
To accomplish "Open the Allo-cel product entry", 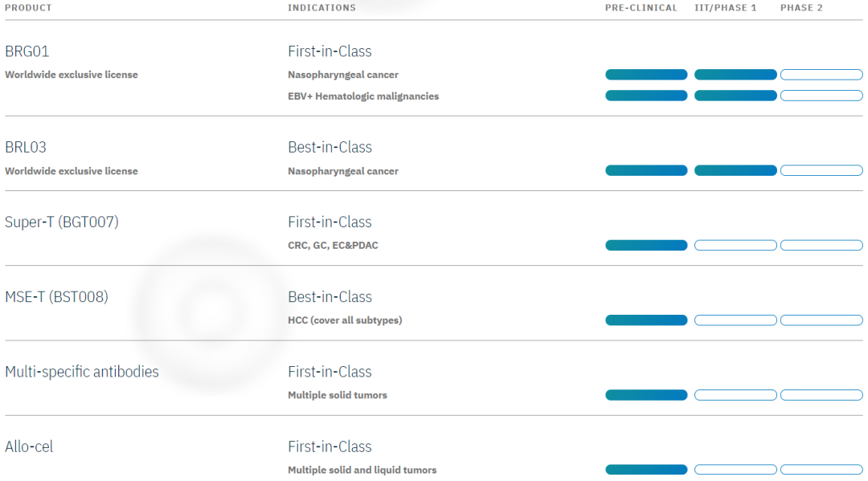I will (x=29, y=446).
